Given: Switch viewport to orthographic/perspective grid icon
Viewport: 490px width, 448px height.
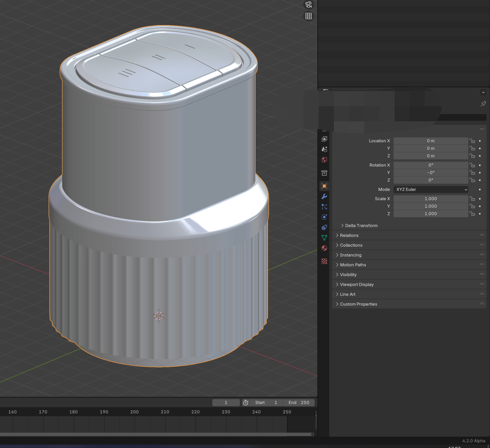Looking at the screenshot, I should click(x=308, y=16).
